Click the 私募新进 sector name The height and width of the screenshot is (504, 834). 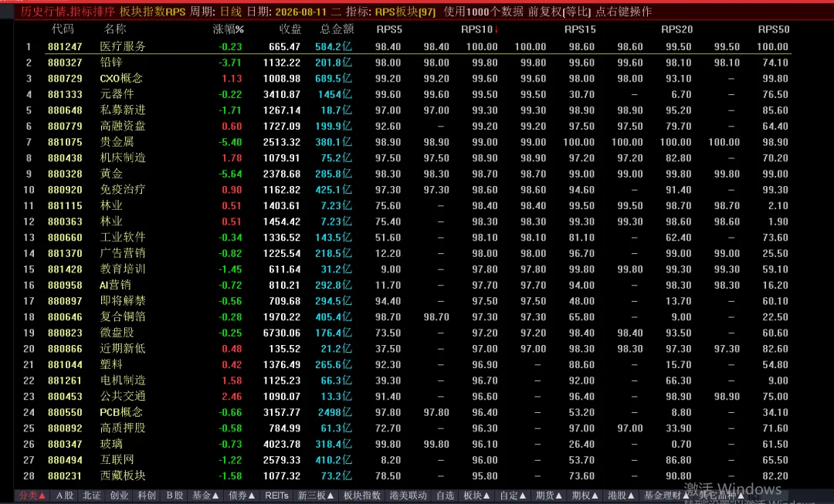[123, 110]
